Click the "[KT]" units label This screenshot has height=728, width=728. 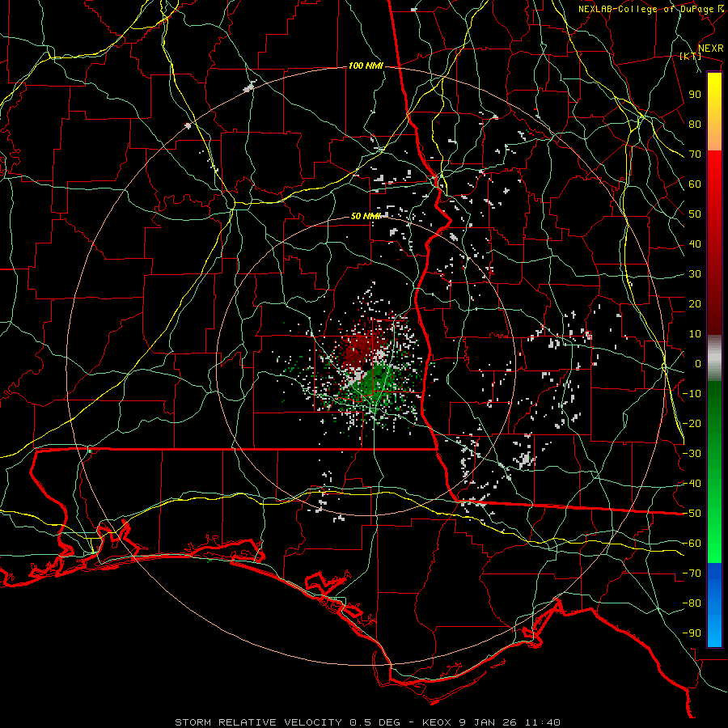(x=691, y=56)
